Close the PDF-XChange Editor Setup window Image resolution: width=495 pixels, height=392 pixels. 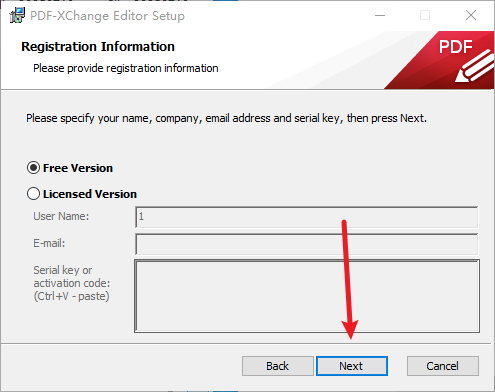tap(471, 15)
